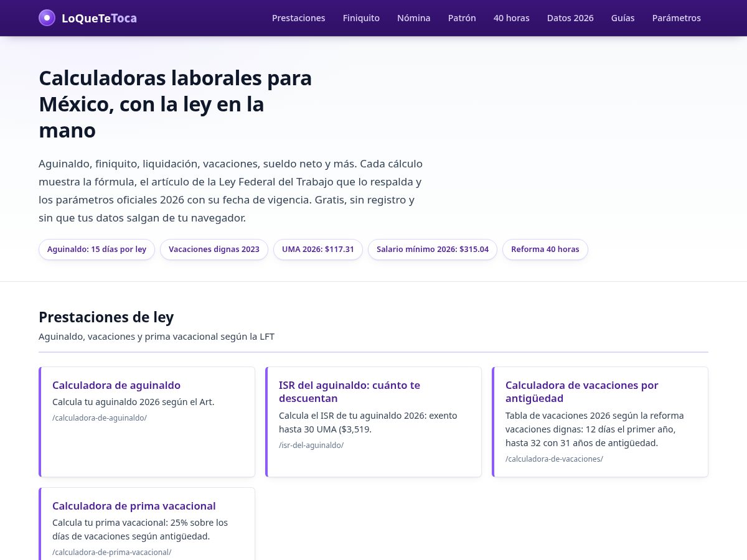747x560 pixels.
Task: Open Datos 2026 from the navbar
Action: [x=570, y=18]
